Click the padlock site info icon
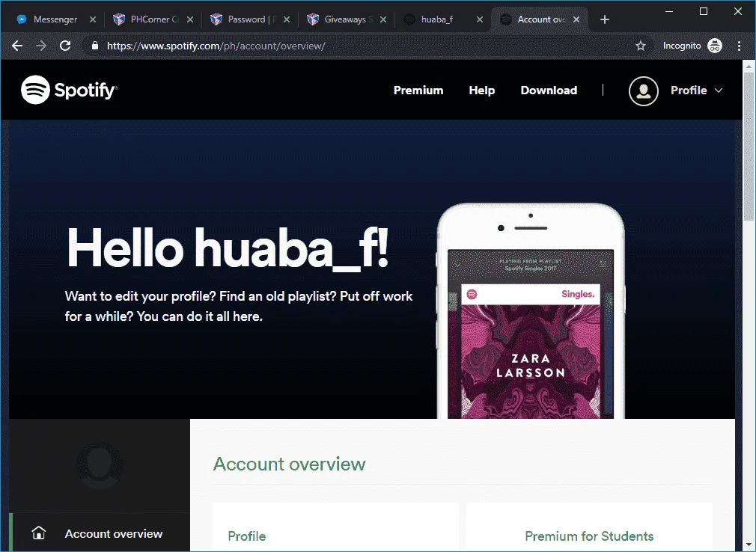Image resolution: width=756 pixels, height=552 pixels. click(x=95, y=46)
